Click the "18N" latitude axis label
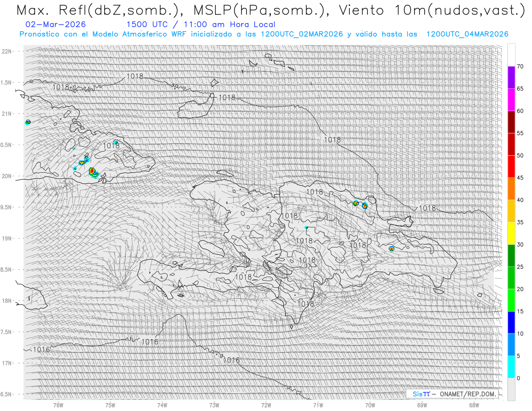Image resolution: width=532 pixels, height=411 pixels. coord(6,301)
